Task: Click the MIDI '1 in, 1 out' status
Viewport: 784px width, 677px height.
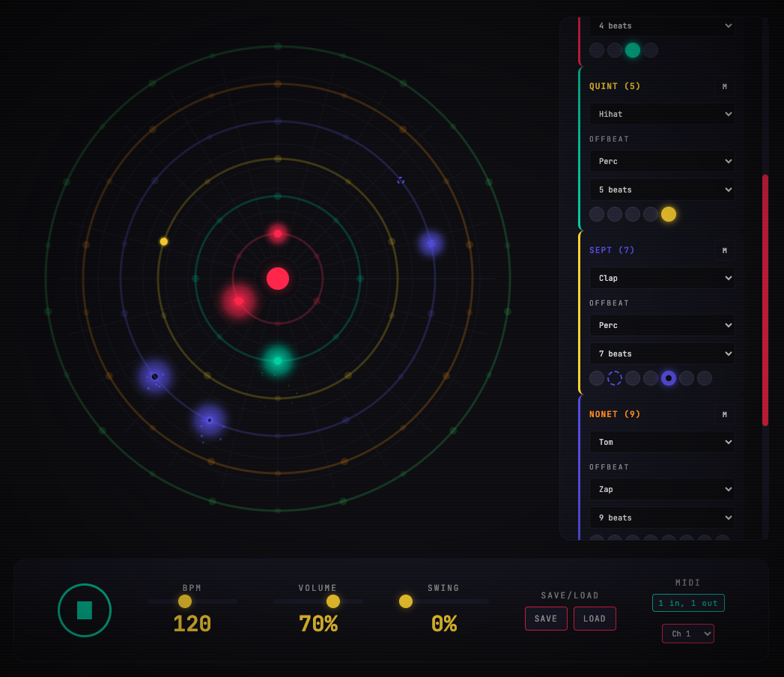Action: pyautogui.click(x=688, y=603)
